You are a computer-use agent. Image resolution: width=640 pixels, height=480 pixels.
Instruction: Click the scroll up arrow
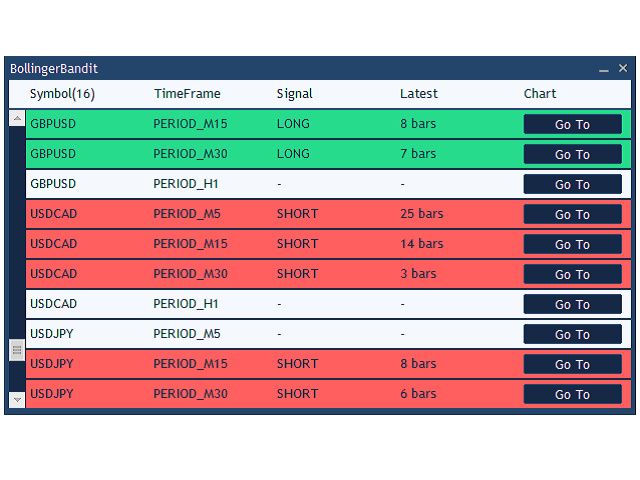pos(17,118)
